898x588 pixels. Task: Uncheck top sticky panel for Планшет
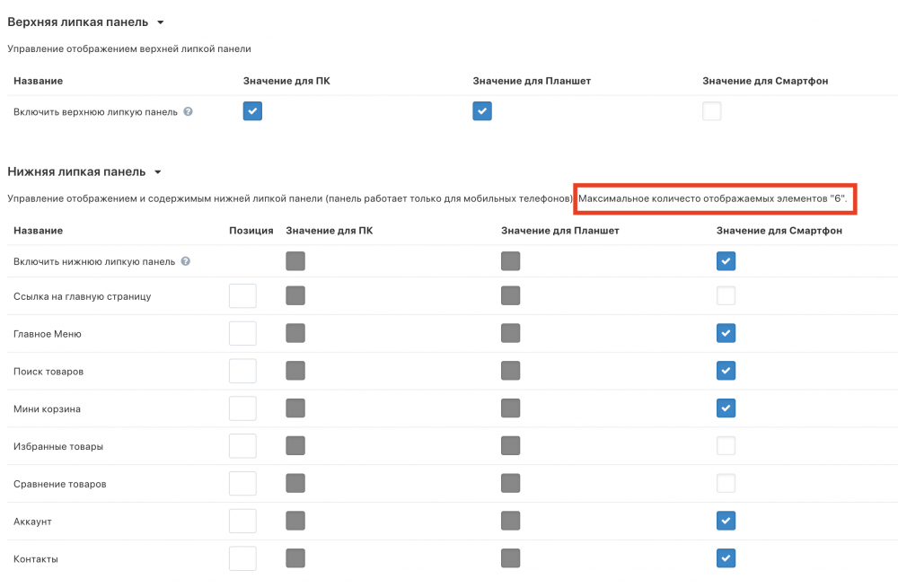tap(482, 111)
